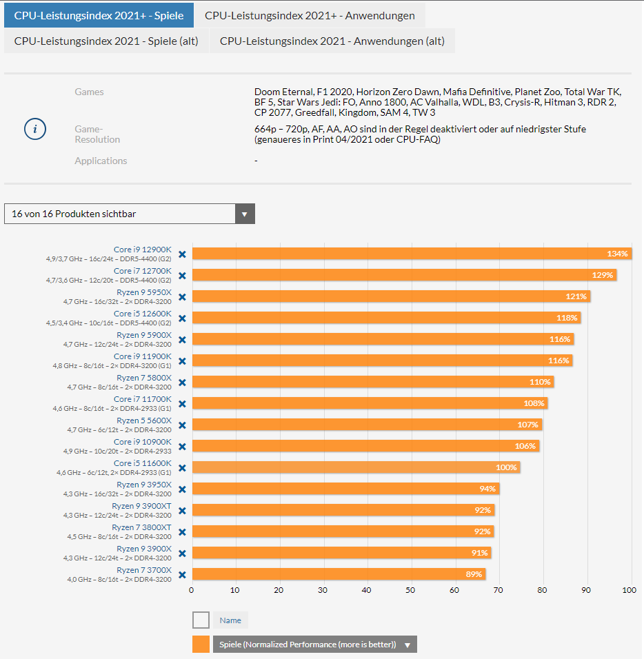This screenshot has height=659, width=644.
Task: Open CPU-Leistungsindex 2021 - Spiele (alt) tab
Action: (106, 41)
